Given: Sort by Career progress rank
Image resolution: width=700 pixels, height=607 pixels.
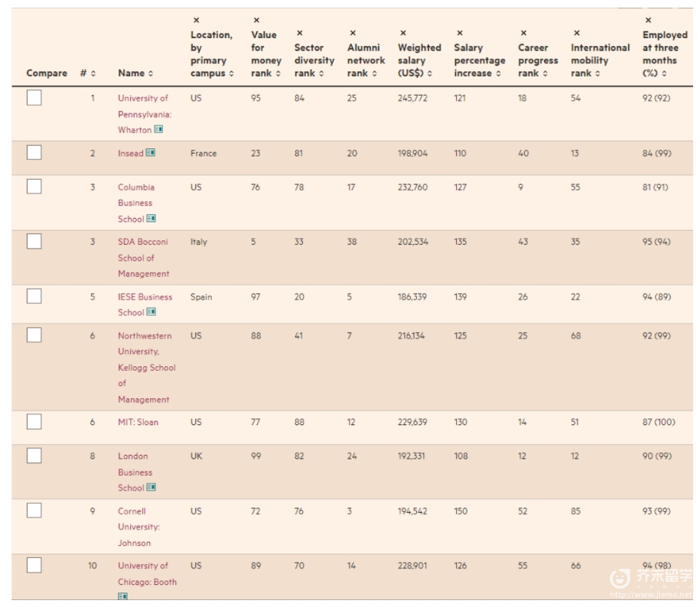Looking at the screenshot, I should tap(545, 73).
